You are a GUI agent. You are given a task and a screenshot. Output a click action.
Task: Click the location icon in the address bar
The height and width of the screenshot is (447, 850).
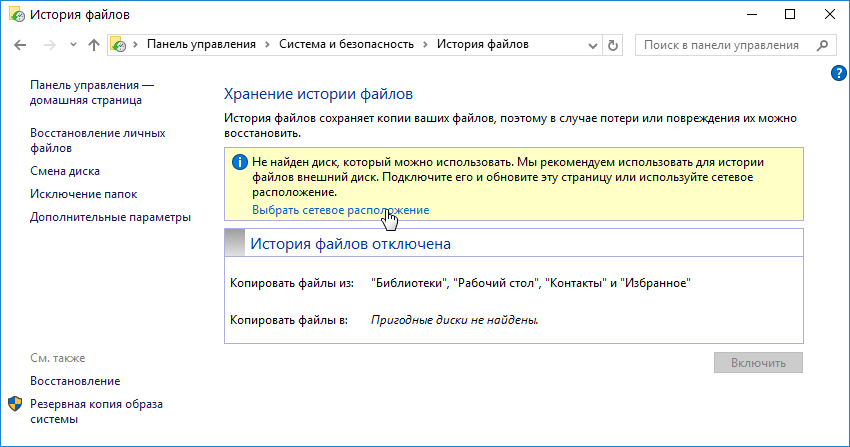pyautogui.click(x=119, y=45)
